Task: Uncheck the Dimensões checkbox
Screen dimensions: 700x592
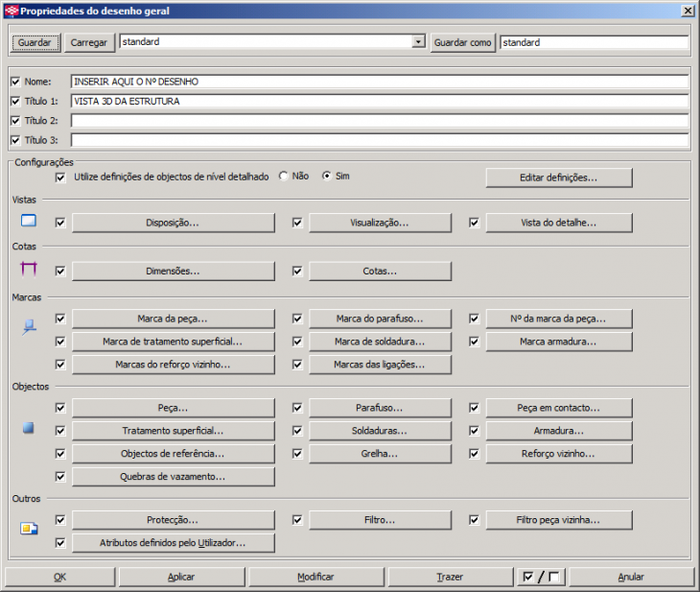Action: (60, 272)
